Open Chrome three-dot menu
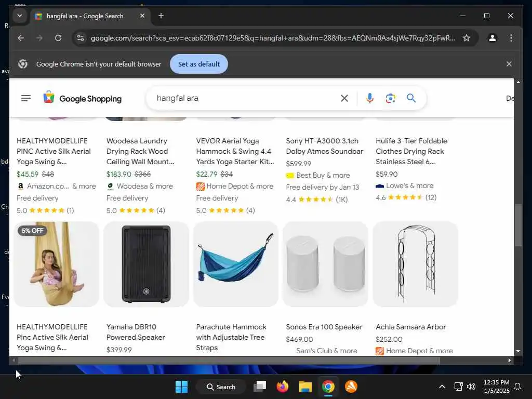Image resolution: width=532 pixels, height=399 pixels. coord(511,38)
